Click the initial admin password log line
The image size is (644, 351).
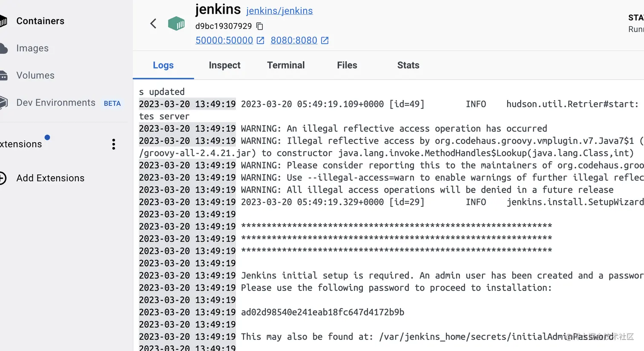[322, 312]
